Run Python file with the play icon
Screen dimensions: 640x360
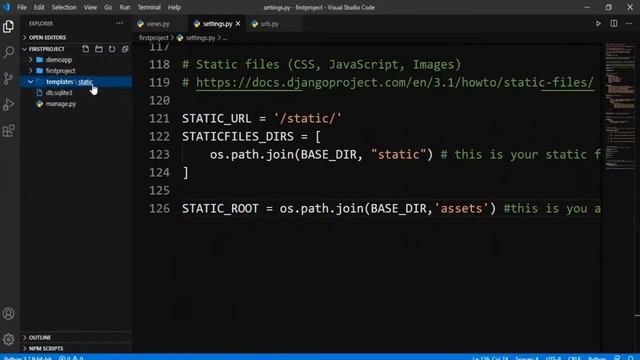[x=598, y=24]
